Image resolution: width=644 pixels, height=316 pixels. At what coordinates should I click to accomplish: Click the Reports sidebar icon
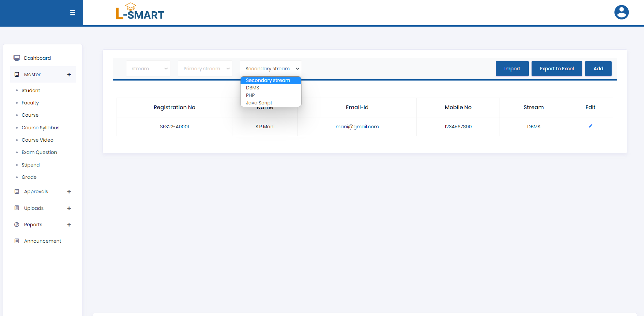[x=17, y=225]
